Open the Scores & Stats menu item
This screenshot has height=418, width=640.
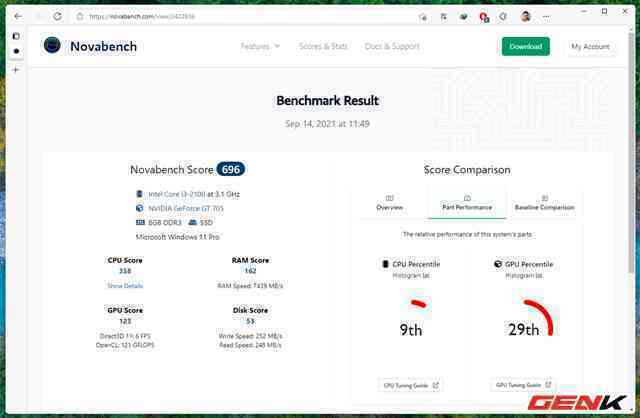(x=323, y=46)
